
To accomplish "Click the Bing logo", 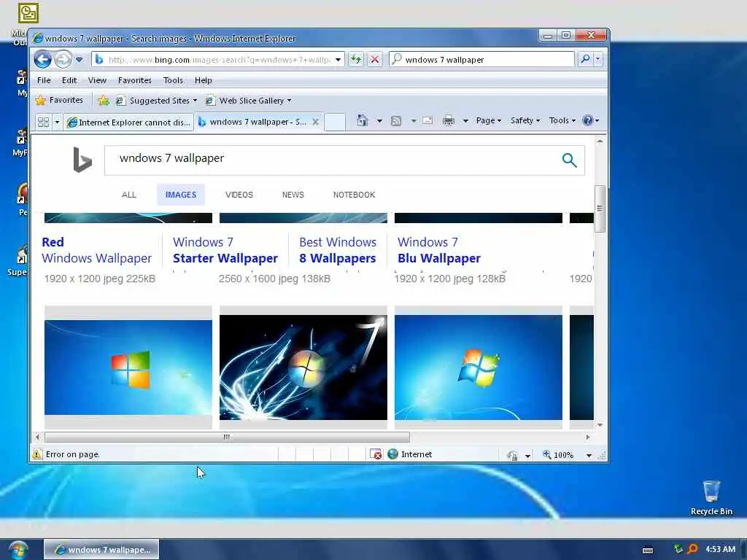I will click(x=82, y=160).
